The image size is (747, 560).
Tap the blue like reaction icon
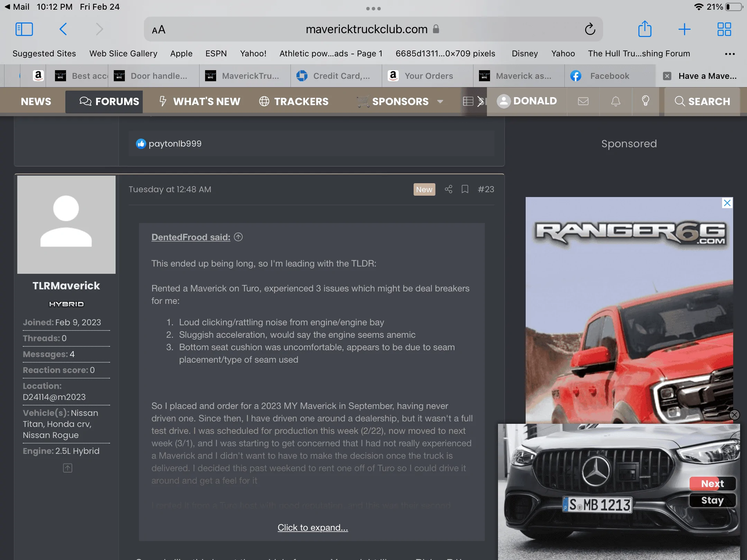(141, 144)
